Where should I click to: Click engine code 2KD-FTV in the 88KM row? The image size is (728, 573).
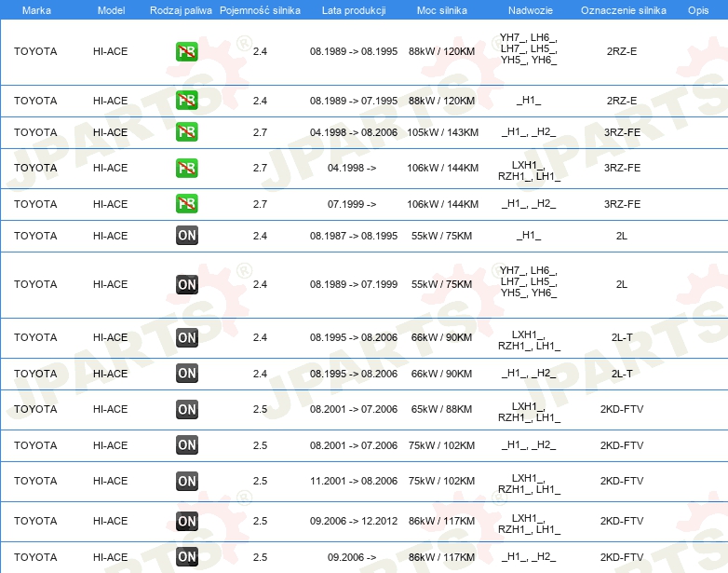point(622,409)
